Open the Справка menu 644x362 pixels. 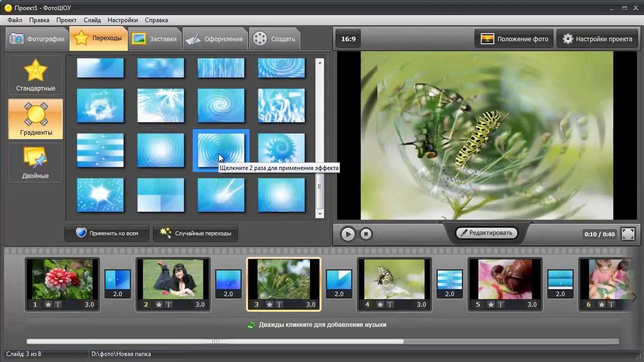156,20
